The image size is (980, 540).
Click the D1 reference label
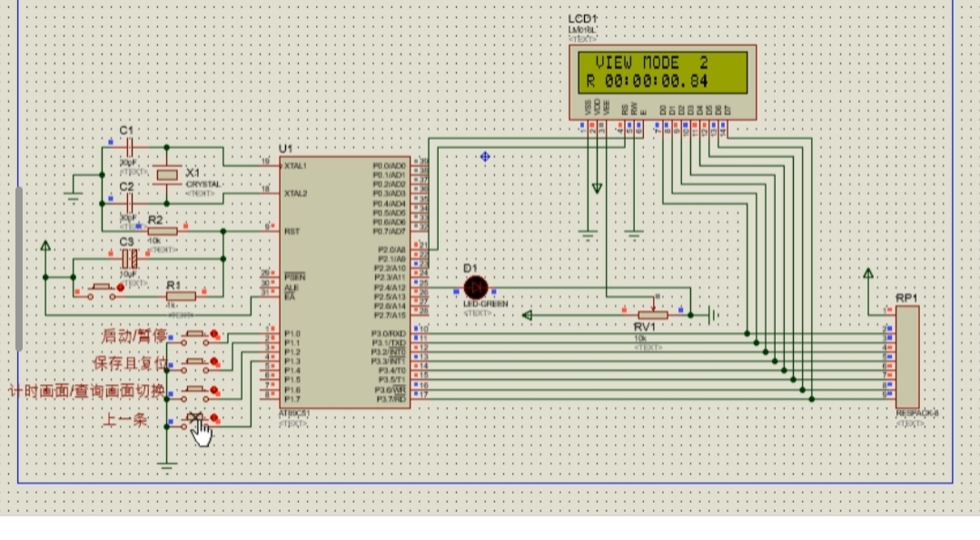tap(470, 269)
